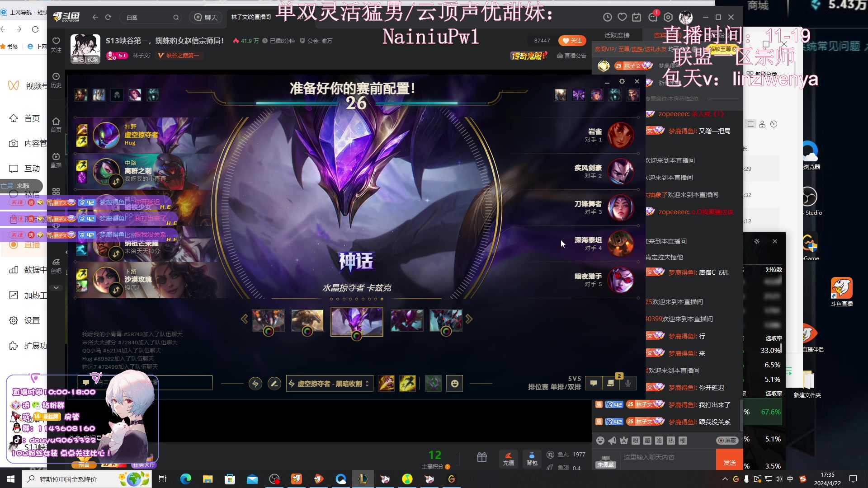868x488 pixels.
Task: Select the fifth skin thumbnail in carousel
Action: point(446,320)
